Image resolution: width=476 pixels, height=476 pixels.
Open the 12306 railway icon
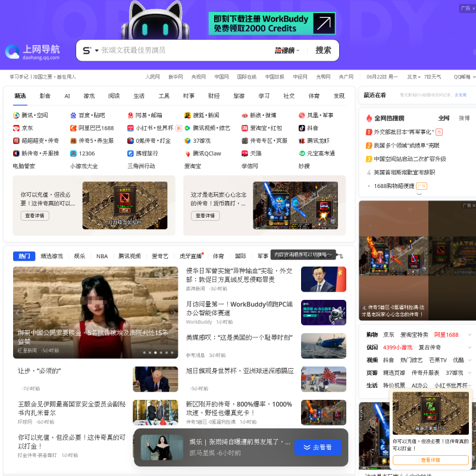(73, 154)
